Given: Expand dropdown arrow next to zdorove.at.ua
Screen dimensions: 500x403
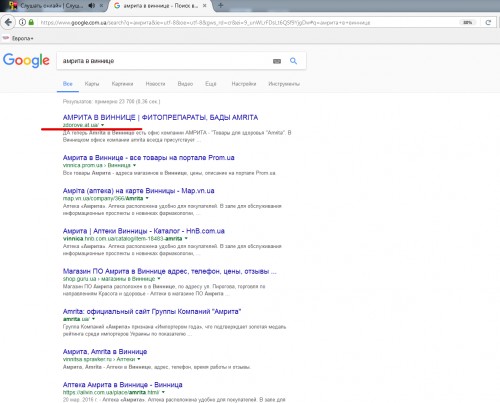Looking at the screenshot, I should [x=103, y=125].
